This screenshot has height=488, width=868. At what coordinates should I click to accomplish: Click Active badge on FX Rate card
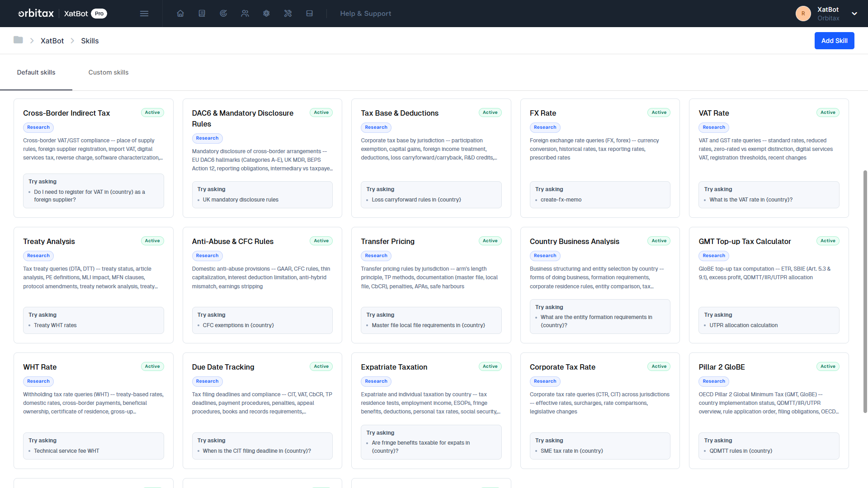[659, 113]
